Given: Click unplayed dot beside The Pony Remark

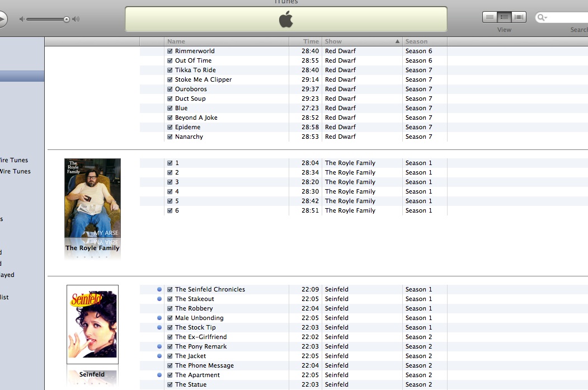Looking at the screenshot, I should 159,346.
